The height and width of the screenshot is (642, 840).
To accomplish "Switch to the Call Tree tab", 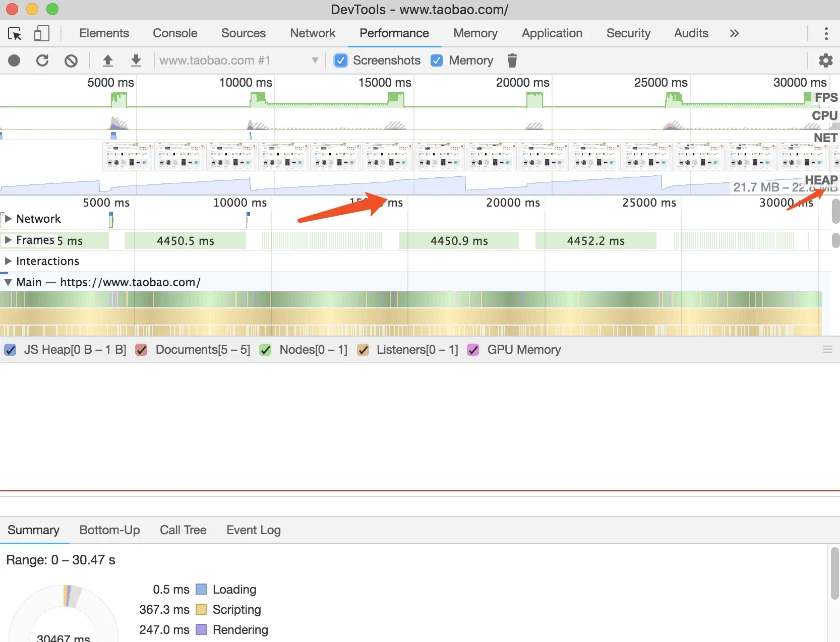I will pyautogui.click(x=183, y=530).
